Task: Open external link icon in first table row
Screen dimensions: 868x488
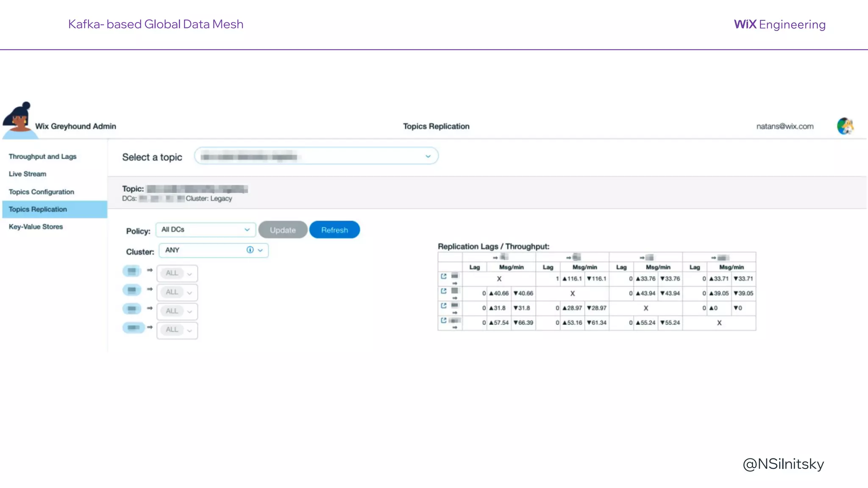Action: click(x=443, y=276)
